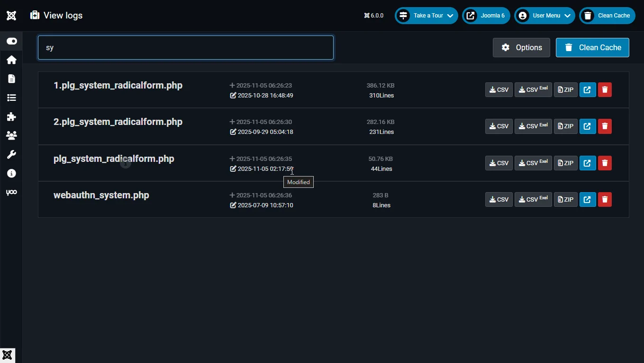Select the Home icon in the sidebar
Image resolution: width=644 pixels, height=363 pixels.
[x=11, y=60]
